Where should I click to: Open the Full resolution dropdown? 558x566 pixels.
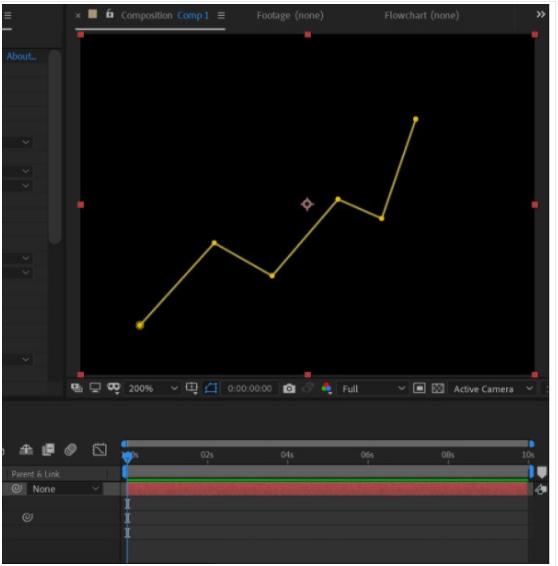(373, 388)
